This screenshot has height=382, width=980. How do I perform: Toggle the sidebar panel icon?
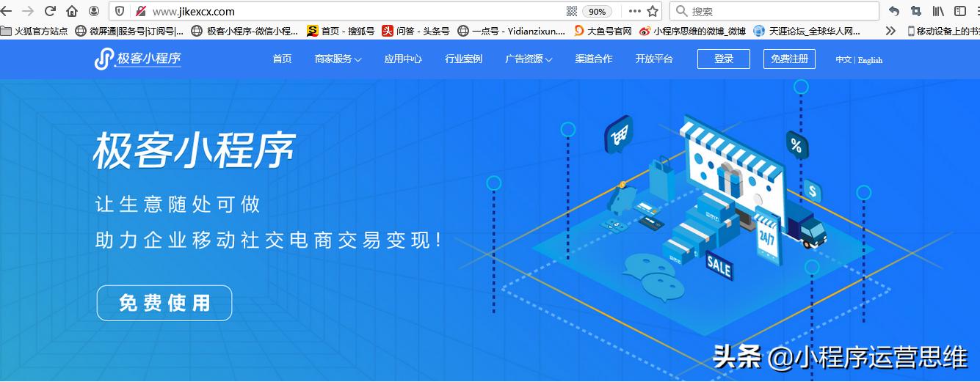coord(959,11)
